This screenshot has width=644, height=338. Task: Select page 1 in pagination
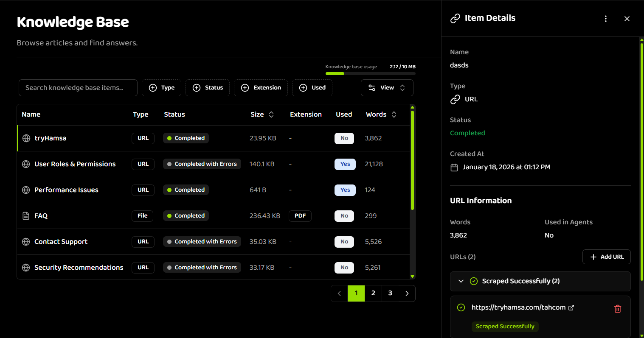[x=356, y=293]
